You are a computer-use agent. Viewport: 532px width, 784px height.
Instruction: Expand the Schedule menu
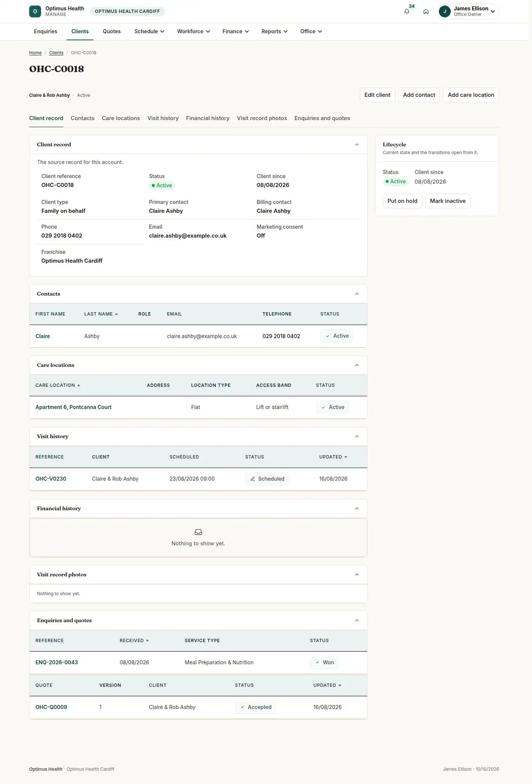coord(149,31)
